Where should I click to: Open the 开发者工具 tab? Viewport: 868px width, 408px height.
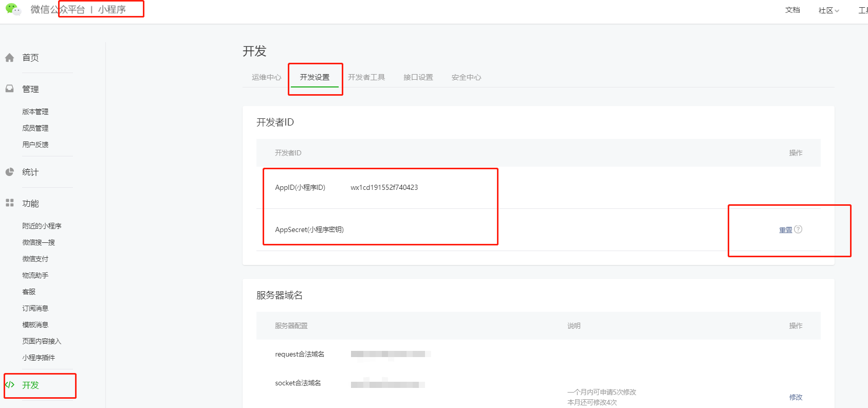(x=366, y=77)
